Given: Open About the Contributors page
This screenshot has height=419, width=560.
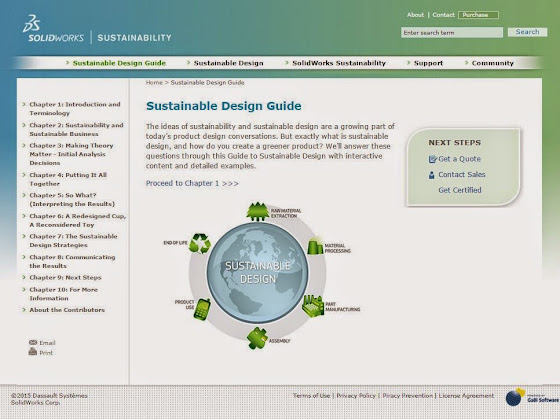Looking at the screenshot, I should (67, 310).
